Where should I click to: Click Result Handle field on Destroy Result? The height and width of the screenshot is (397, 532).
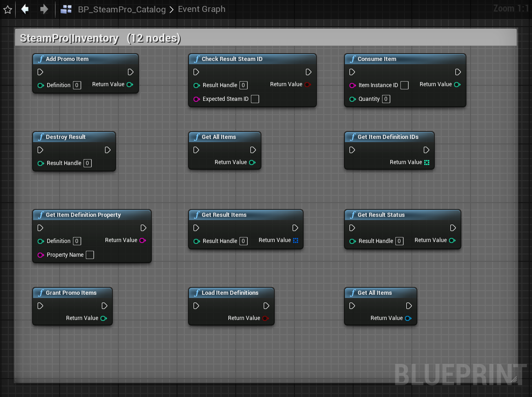click(88, 163)
